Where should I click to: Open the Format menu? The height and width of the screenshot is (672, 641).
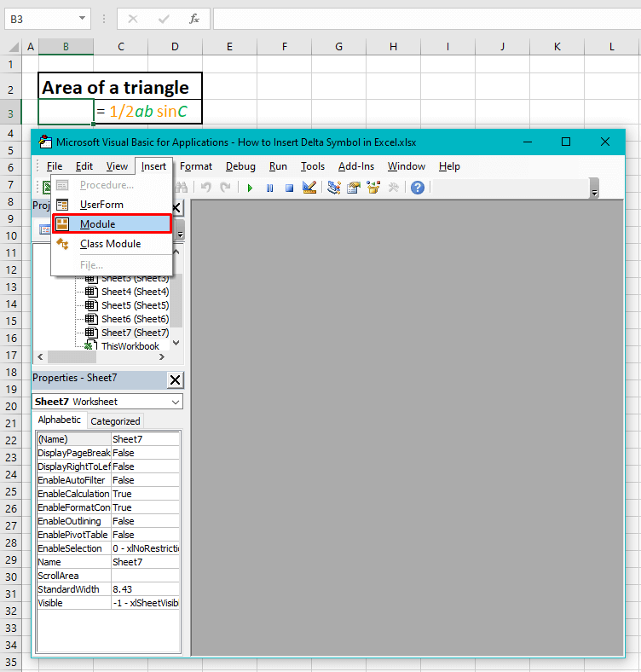[x=196, y=166]
